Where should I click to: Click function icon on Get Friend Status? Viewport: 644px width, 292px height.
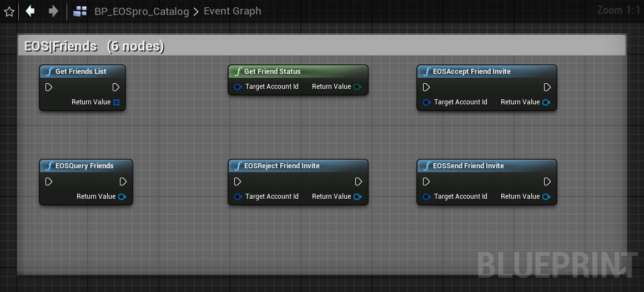pos(238,72)
